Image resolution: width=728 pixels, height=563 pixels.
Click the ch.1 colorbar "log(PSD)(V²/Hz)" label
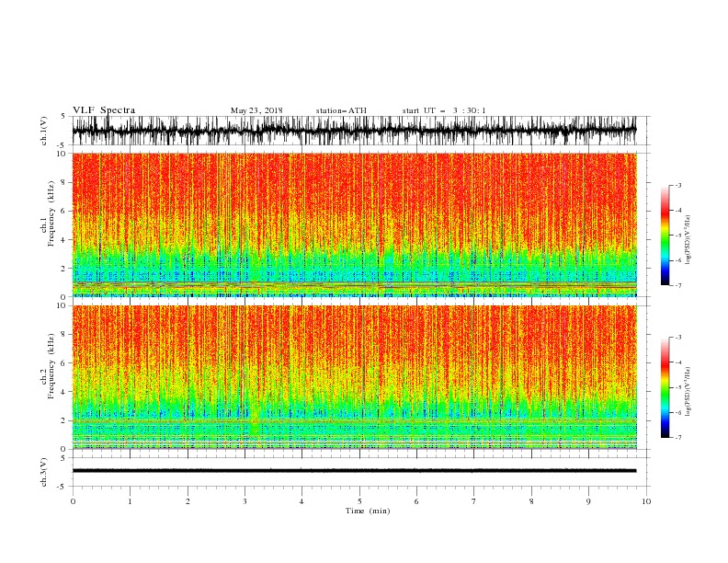click(x=688, y=240)
